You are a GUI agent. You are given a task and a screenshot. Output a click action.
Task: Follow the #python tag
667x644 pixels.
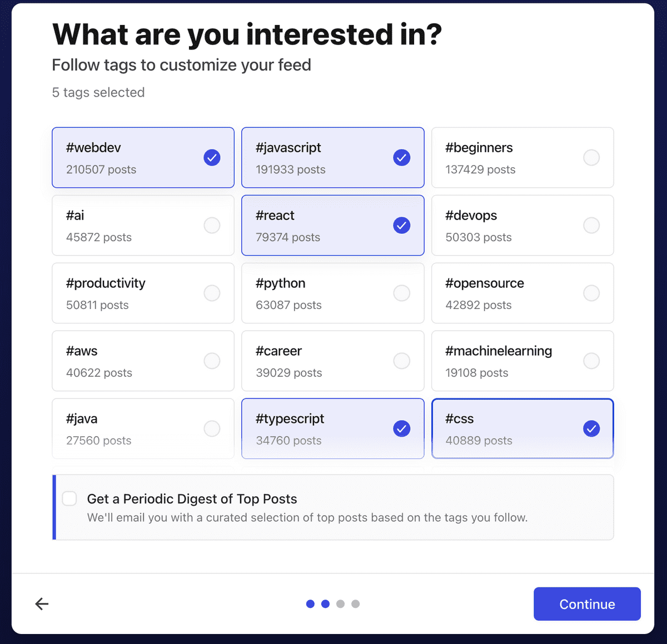coord(333,293)
